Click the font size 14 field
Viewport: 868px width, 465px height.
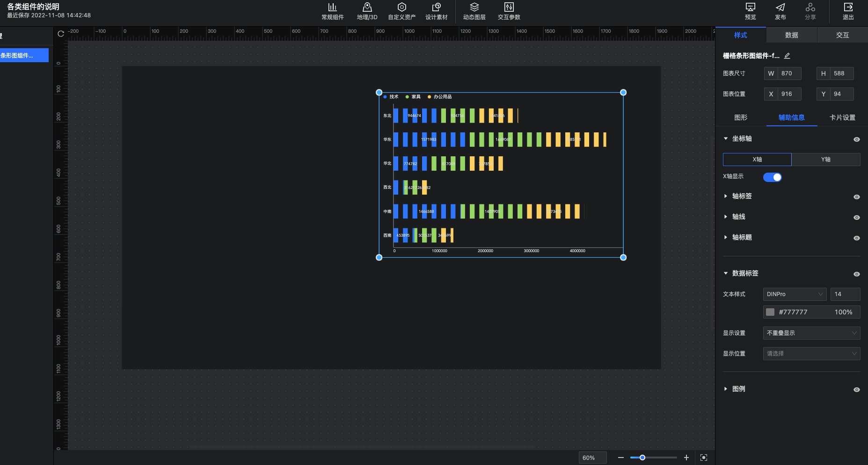coord(845,294)
